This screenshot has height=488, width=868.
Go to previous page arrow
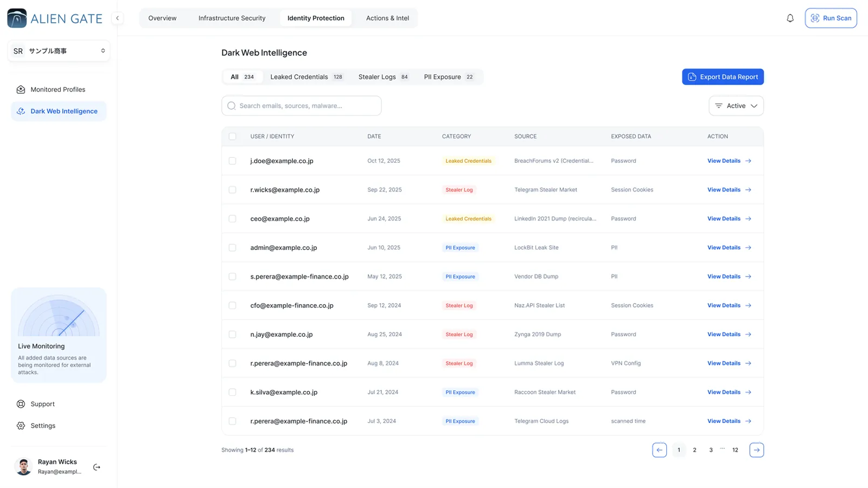[659, 450]
